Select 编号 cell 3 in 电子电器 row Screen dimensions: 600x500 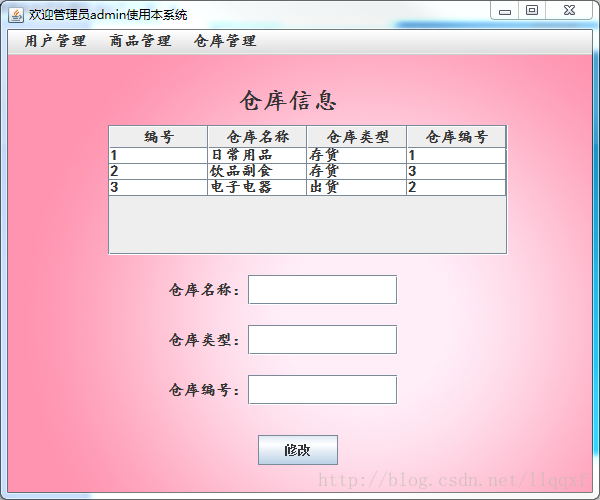(158, 187)
